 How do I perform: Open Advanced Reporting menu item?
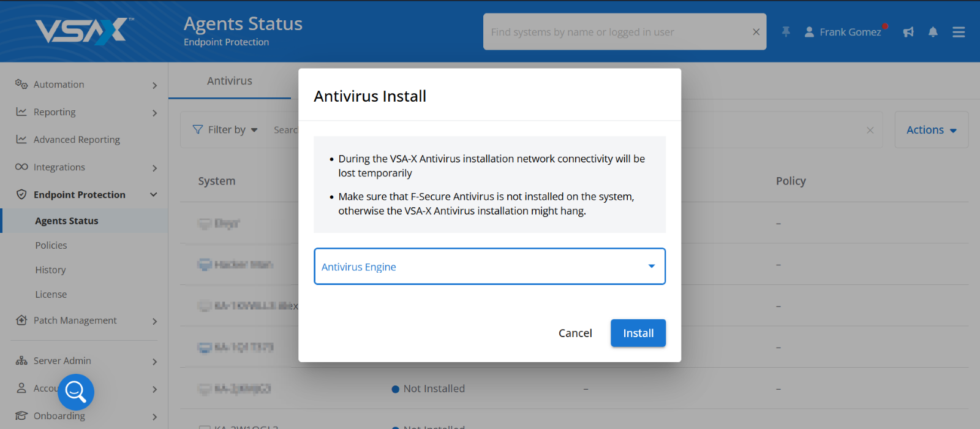pos(77,139)
